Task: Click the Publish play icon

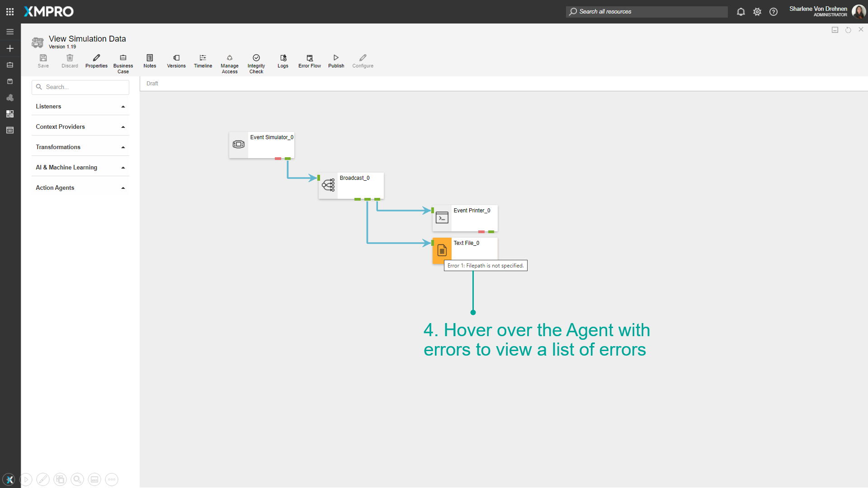Action: (x=336, y=58)
